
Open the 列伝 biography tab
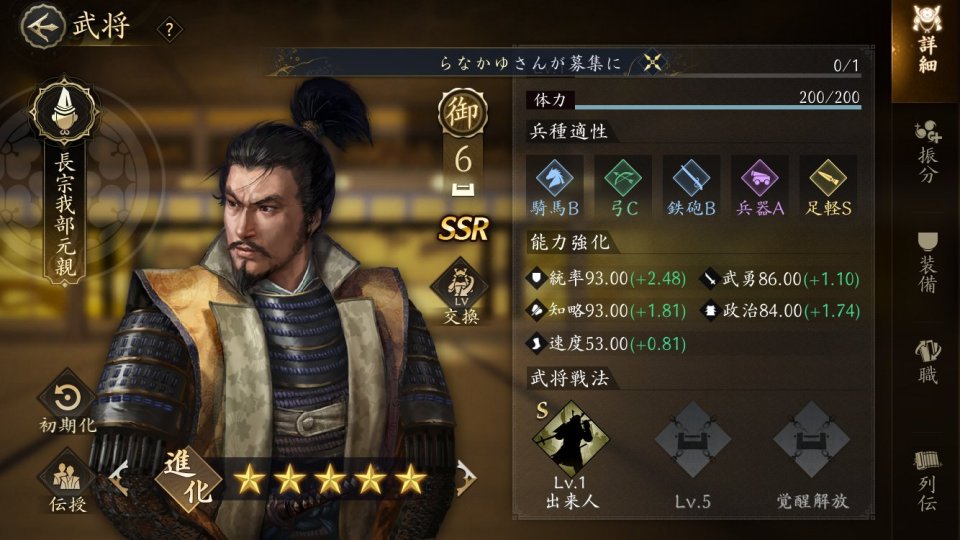point(928,480)
